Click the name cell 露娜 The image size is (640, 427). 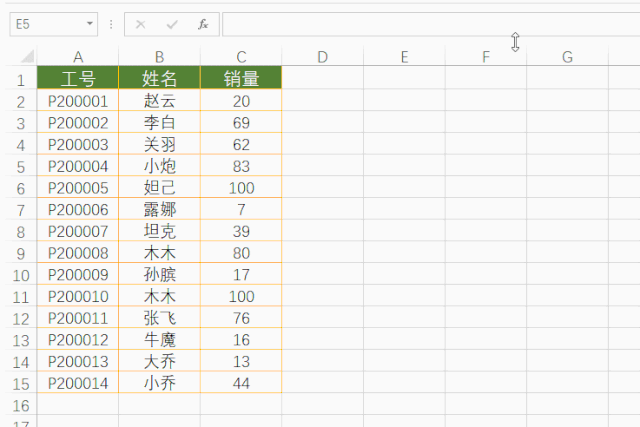coord(160,209)
